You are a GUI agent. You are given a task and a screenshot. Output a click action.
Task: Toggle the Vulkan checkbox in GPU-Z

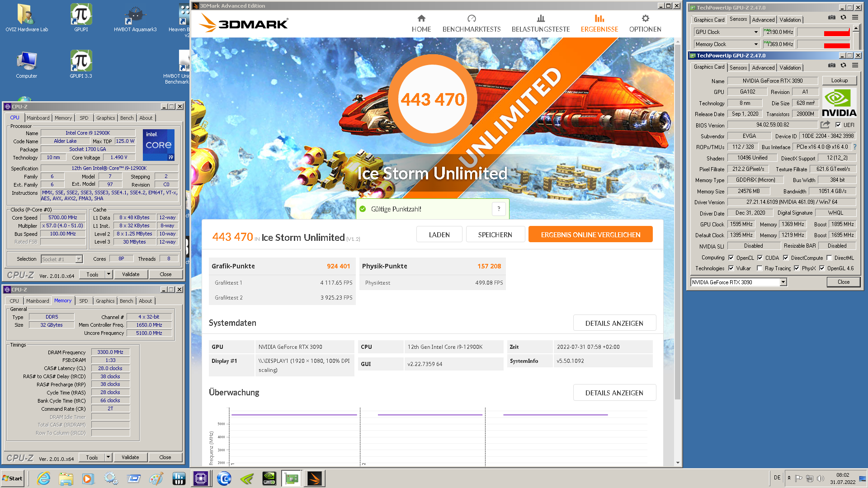(x=731, y=268)
